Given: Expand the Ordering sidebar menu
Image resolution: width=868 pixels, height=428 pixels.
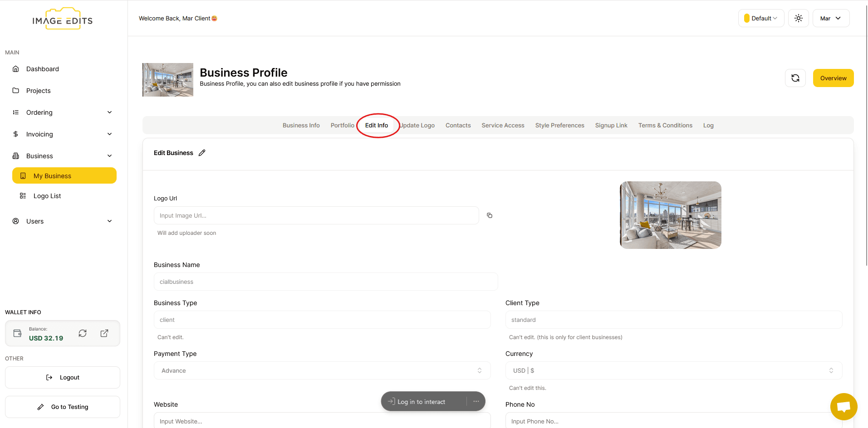Looking at the screenshot, I should tap(63, 112).
